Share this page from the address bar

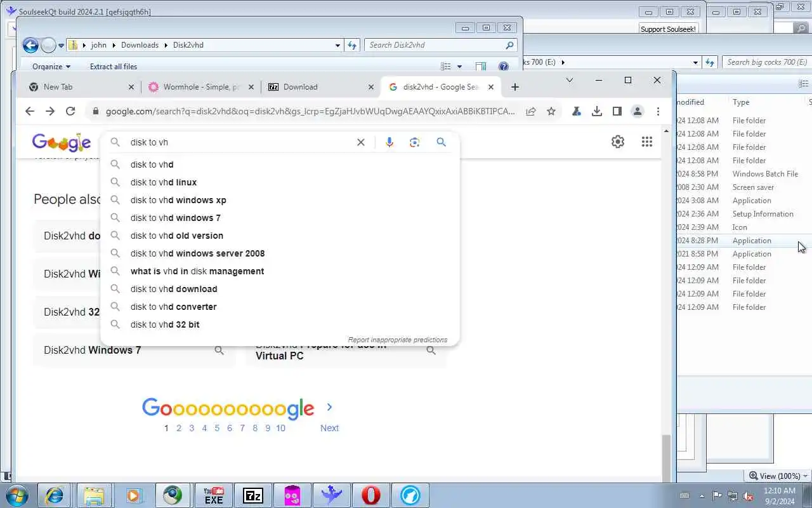531,111
